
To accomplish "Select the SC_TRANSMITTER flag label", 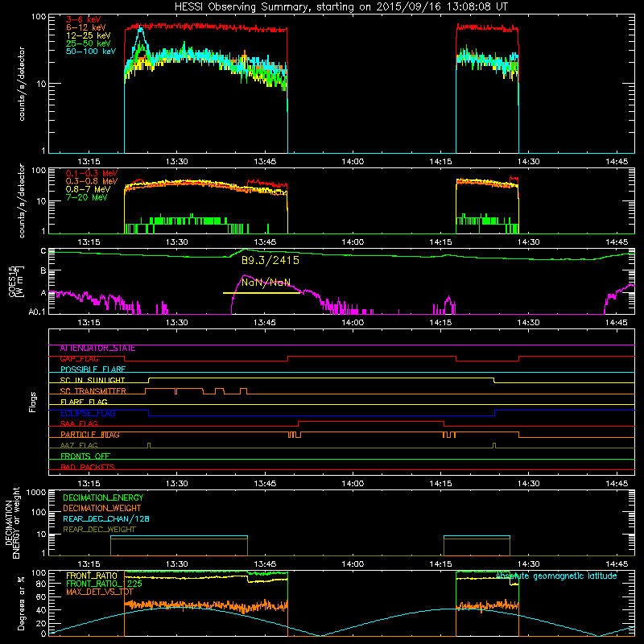I will coord(93,391).
